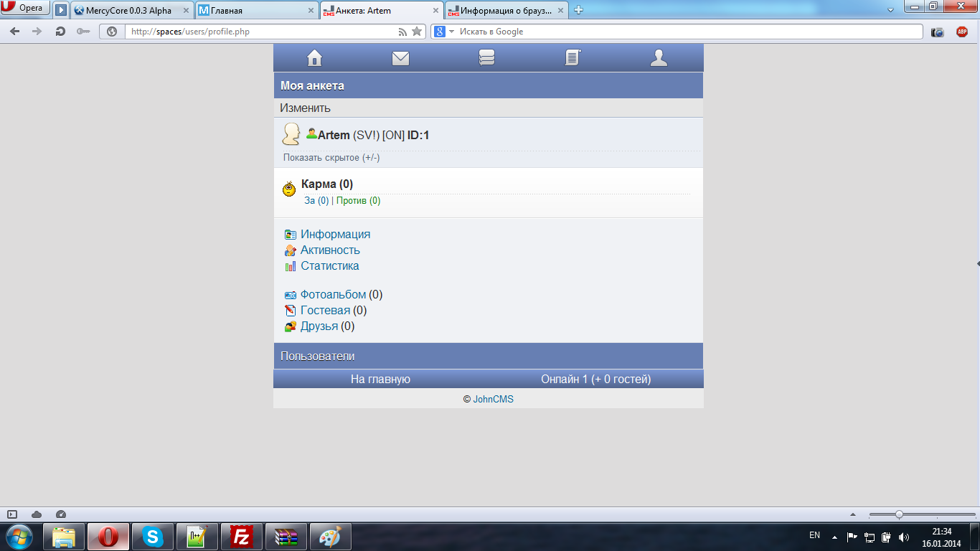Open the Информация link
Viewport: 980px width, 551px height.
[335, 235]
